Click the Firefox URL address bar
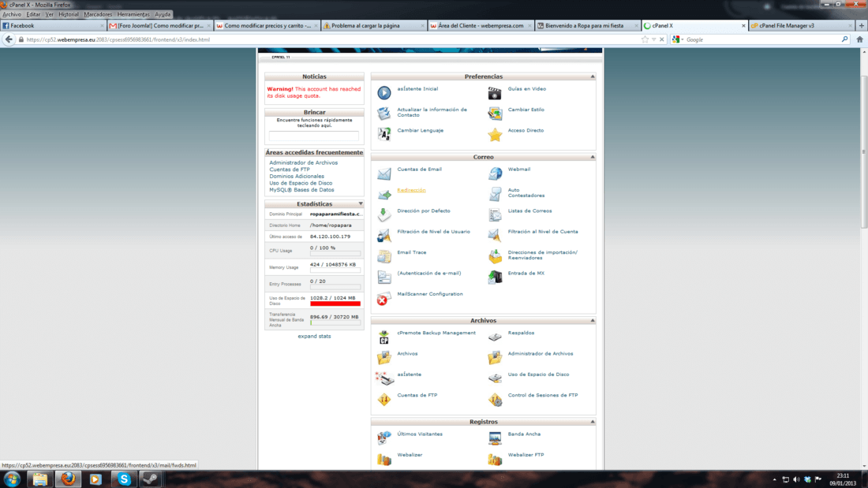Viewport: 868px width, 488px height. coord(332,40)
